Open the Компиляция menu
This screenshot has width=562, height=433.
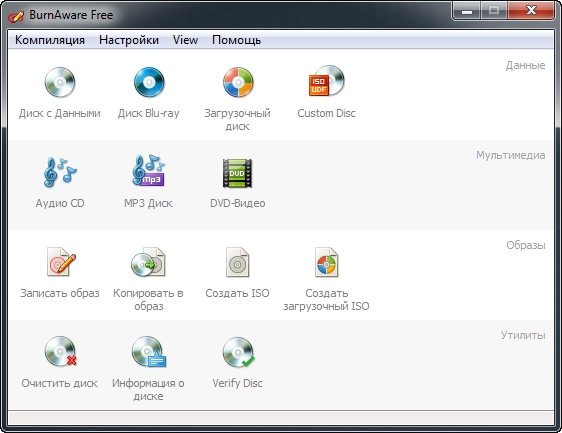coord(50,40)
